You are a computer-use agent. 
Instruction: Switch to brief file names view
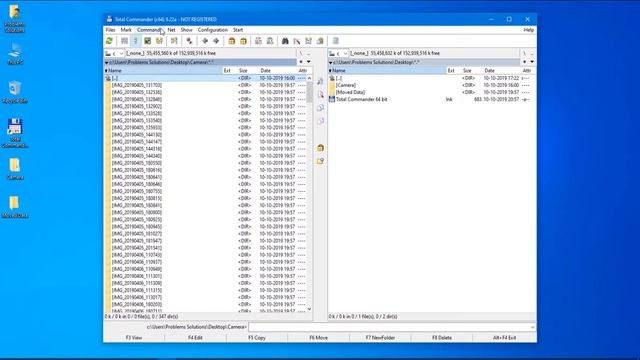coord(124,41)
